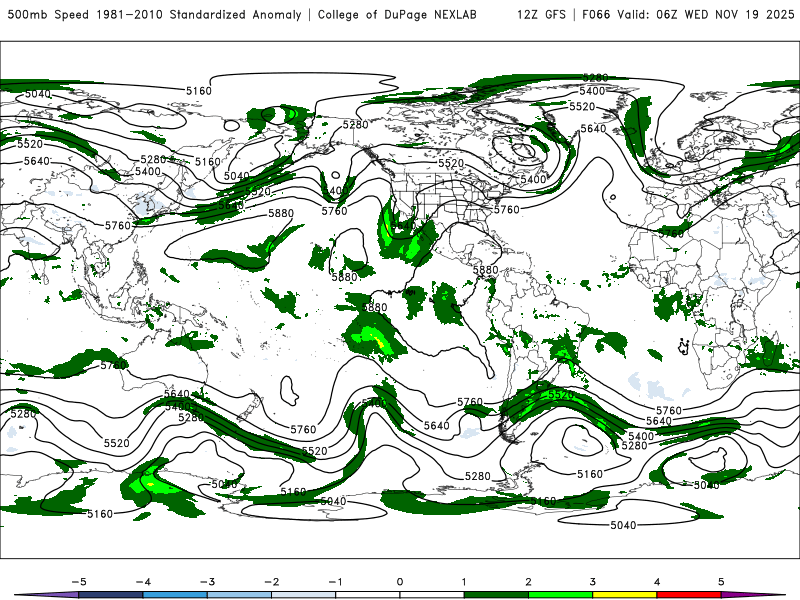Click the '-3' colorbar tick label
Image resolution: width=800 pixels, height=600 pixels.
(x=207, y=582)
